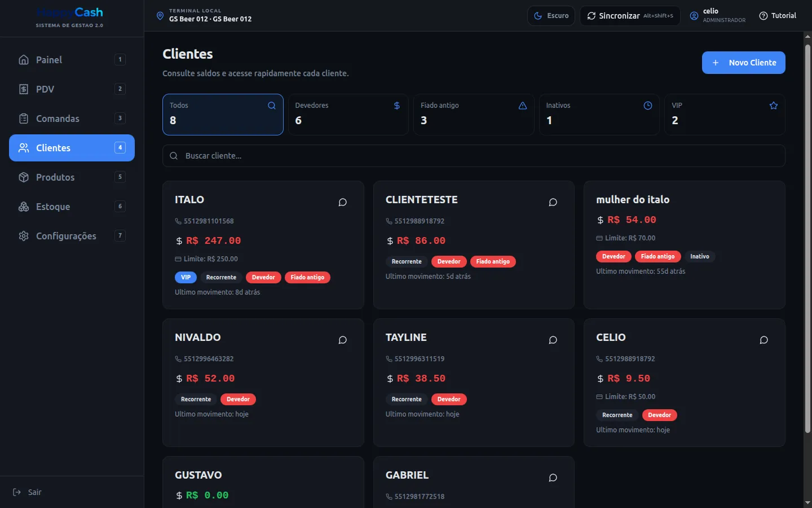This screenshot has height=508, width=812.
Task: Click the page vertical scrollbar
Action: [807, 239]
